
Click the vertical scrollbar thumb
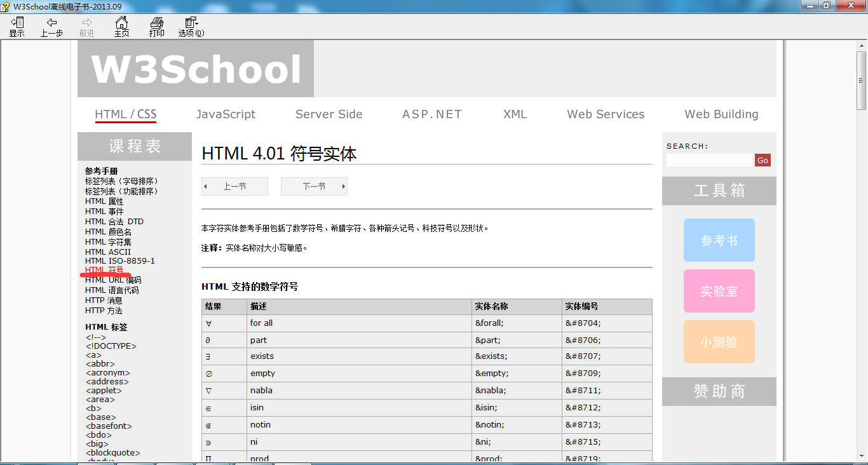coord(862,80)
